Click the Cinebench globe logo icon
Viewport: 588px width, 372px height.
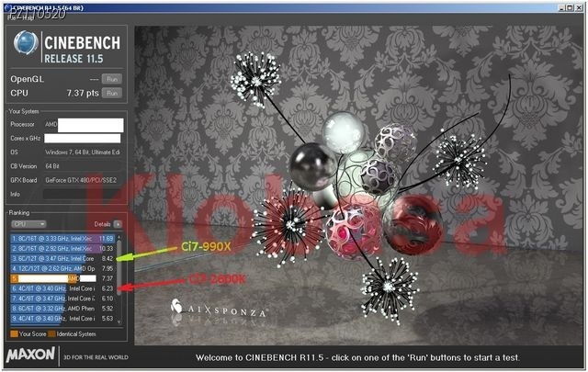pos(26,43)
